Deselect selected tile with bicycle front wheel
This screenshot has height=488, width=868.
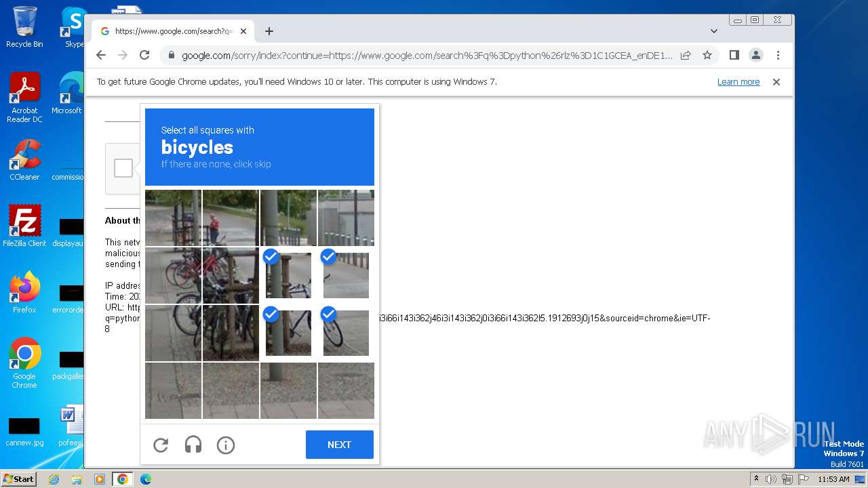pos(346,333)
